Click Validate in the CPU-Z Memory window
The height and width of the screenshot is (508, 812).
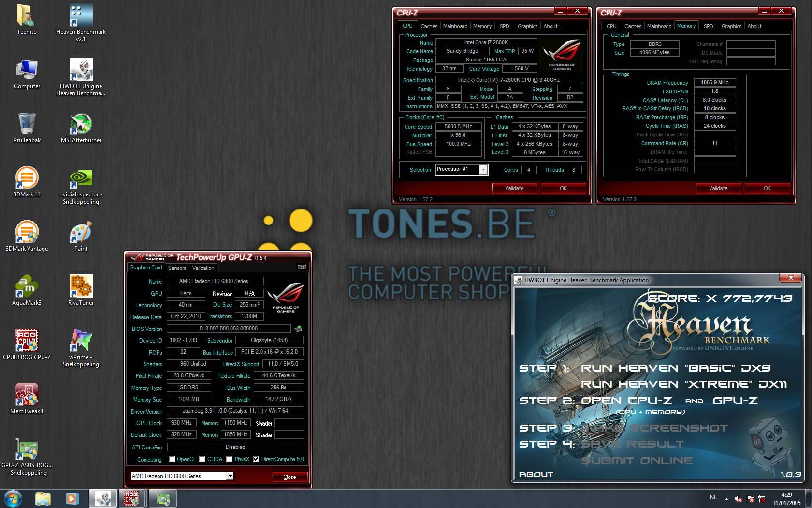pos(718,188)
